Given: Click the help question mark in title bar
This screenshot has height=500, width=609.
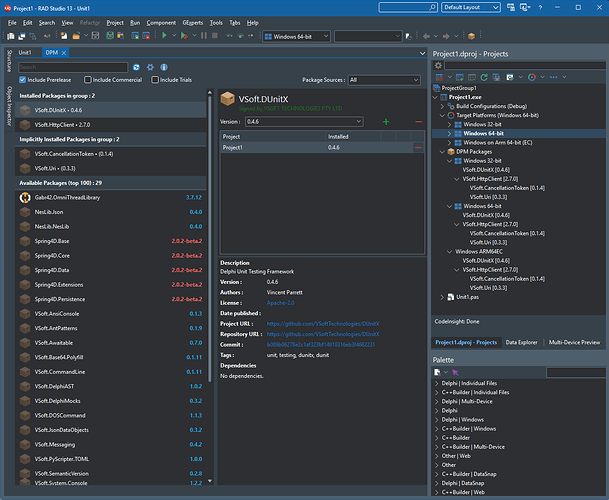Looking at the screenshot, I should 540,7.
